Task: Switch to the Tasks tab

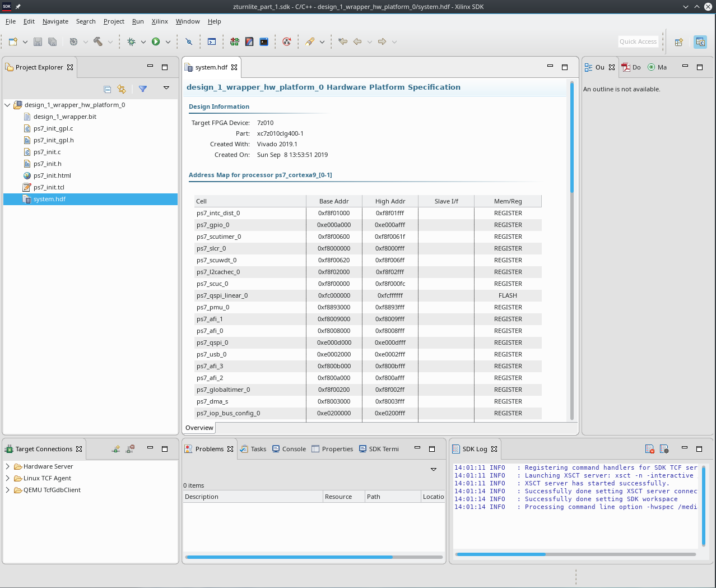Action: [x=253, y=449]
